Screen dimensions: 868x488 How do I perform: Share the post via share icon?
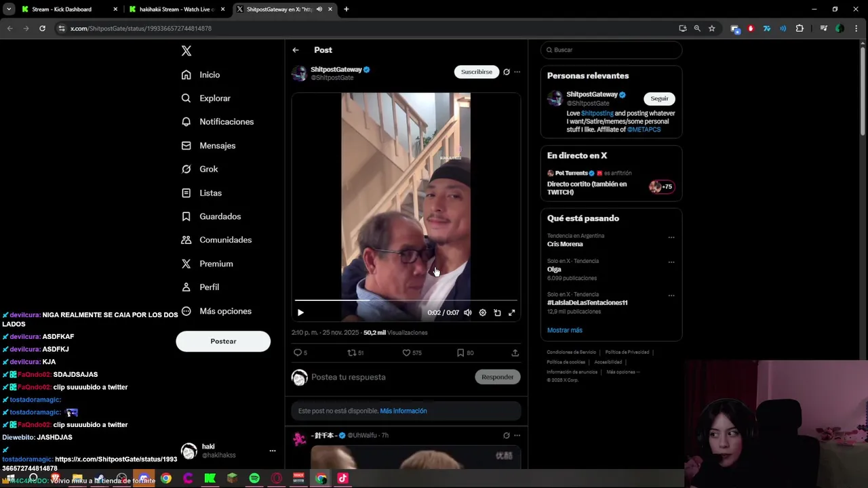point(515,352)
